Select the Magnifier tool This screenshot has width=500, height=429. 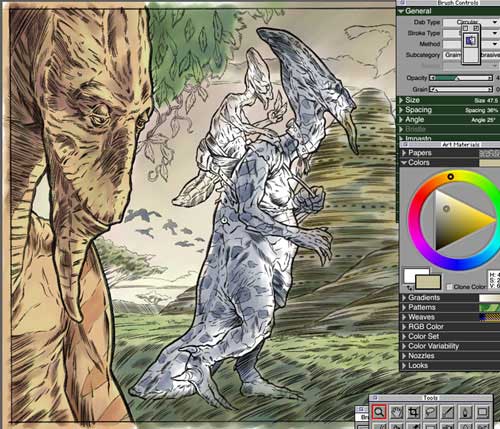click(379, 412)
